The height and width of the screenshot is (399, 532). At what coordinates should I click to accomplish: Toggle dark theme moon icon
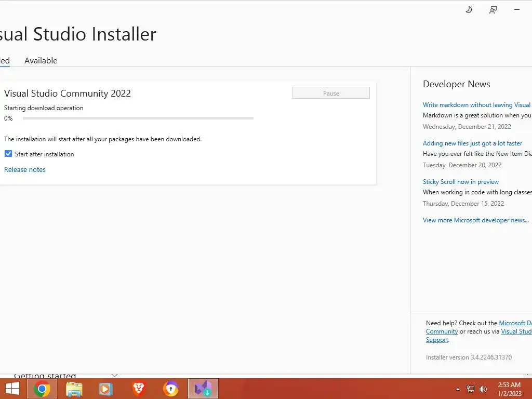pyautogui.click(x=469, y=10)
